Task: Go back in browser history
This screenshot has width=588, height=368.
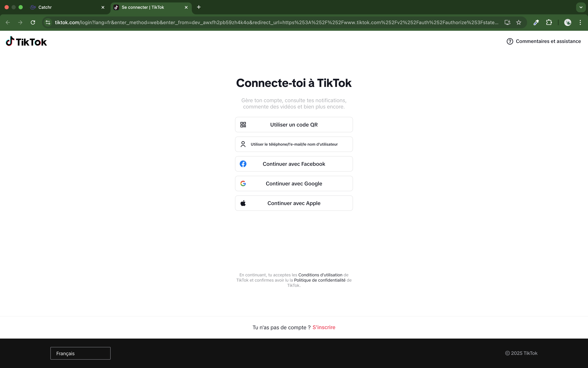Action: click(8, 22)
